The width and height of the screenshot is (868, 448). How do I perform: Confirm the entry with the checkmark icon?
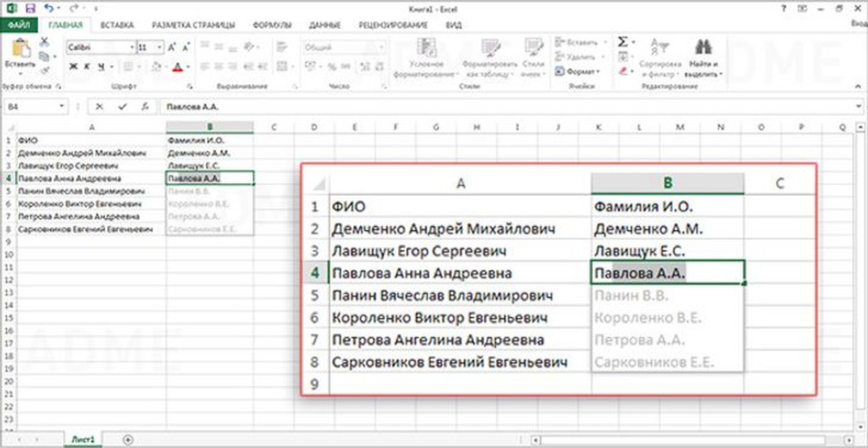(x=122, y=106)
